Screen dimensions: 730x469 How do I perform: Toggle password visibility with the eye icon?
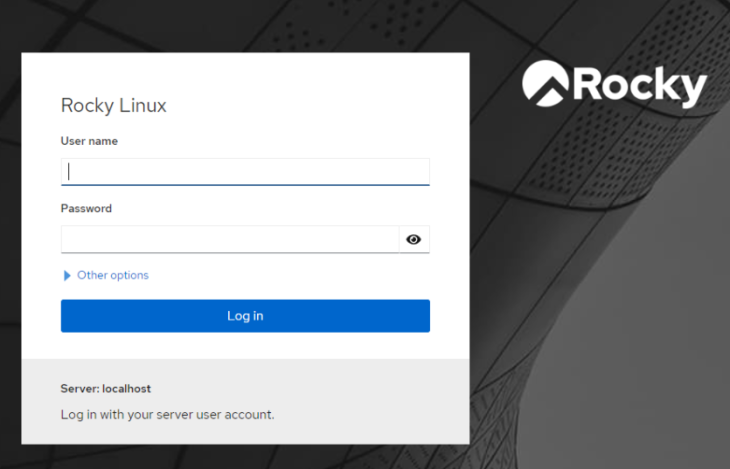[414, 240]
